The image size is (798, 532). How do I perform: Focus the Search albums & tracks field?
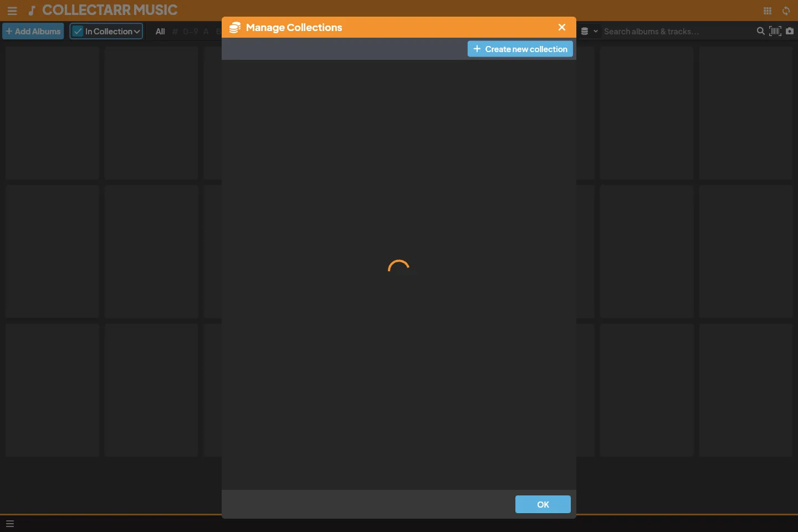point(677,31)
